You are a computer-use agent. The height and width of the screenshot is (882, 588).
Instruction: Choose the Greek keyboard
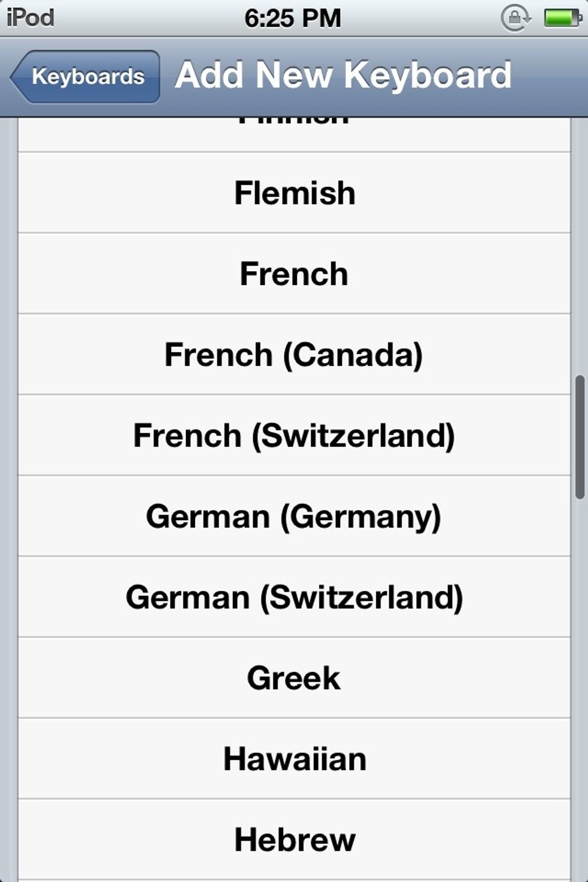tap(294, 678)
